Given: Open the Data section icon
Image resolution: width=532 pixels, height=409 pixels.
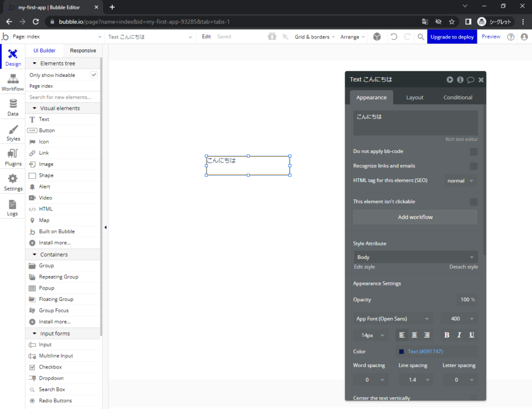Looking at the screenshot, I should click(12, 108).
